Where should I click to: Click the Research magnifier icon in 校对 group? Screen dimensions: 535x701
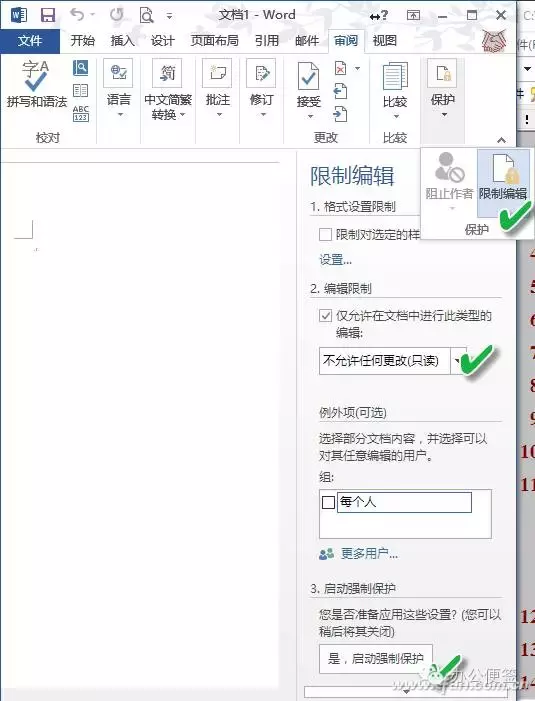[x=80, y=68]
